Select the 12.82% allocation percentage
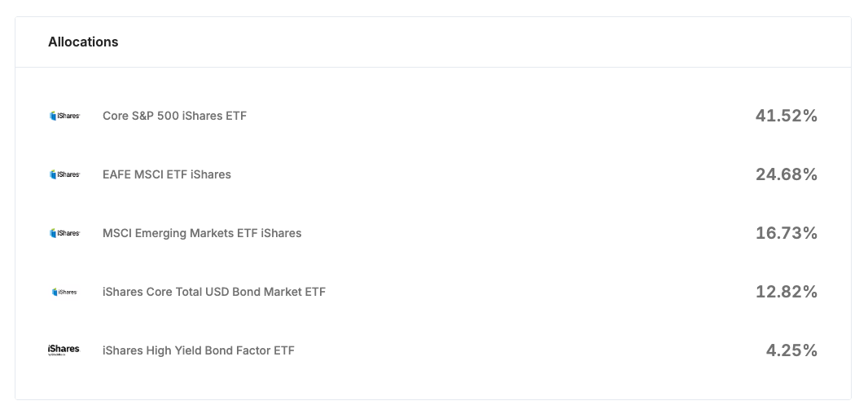 point(786,292)
